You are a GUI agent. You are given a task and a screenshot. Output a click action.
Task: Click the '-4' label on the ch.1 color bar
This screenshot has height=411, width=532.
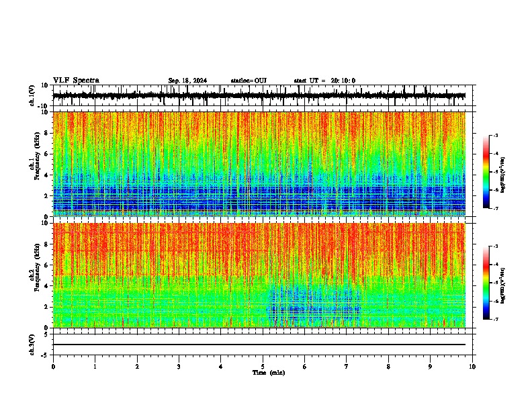(x=496, y=154)
